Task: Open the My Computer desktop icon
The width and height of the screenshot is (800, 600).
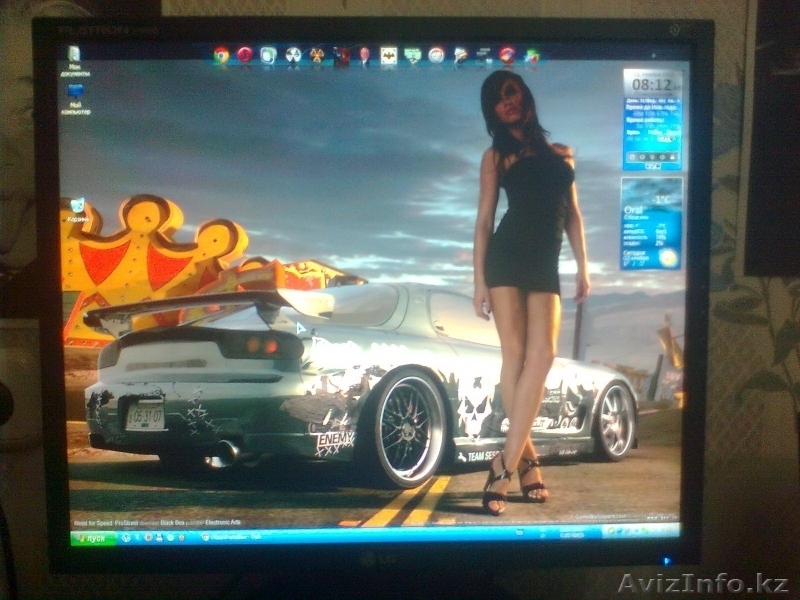Action: [x=75, y=96]
